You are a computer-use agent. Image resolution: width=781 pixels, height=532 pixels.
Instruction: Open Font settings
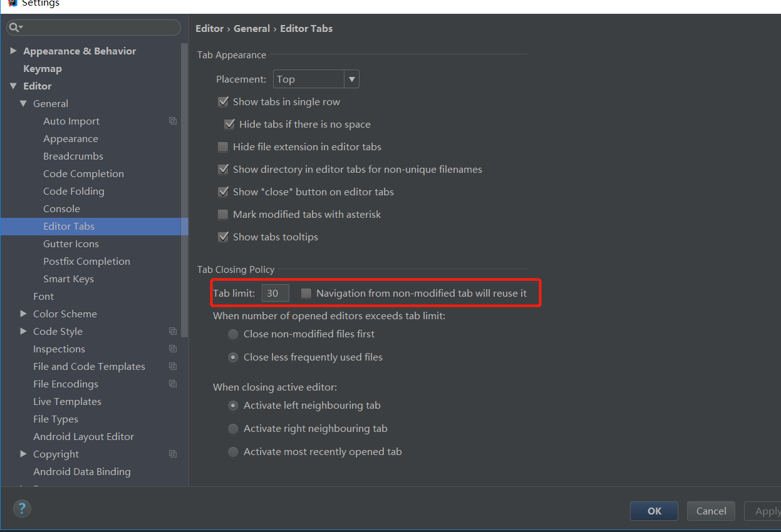click(43, 296)
